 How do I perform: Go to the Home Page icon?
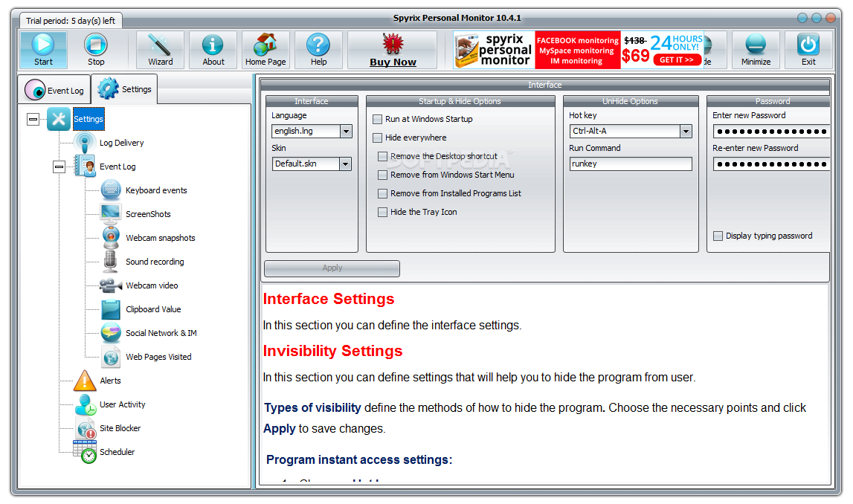coord(265,45)
